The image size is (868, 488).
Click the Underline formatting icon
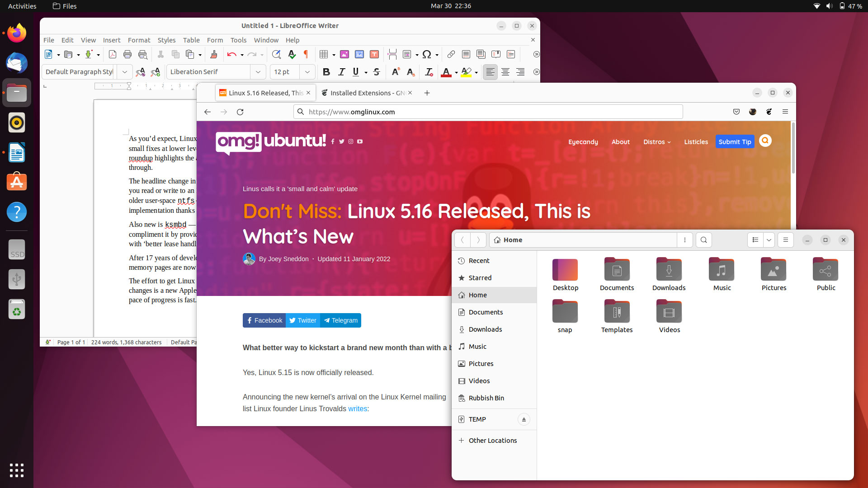coord(355,71)
